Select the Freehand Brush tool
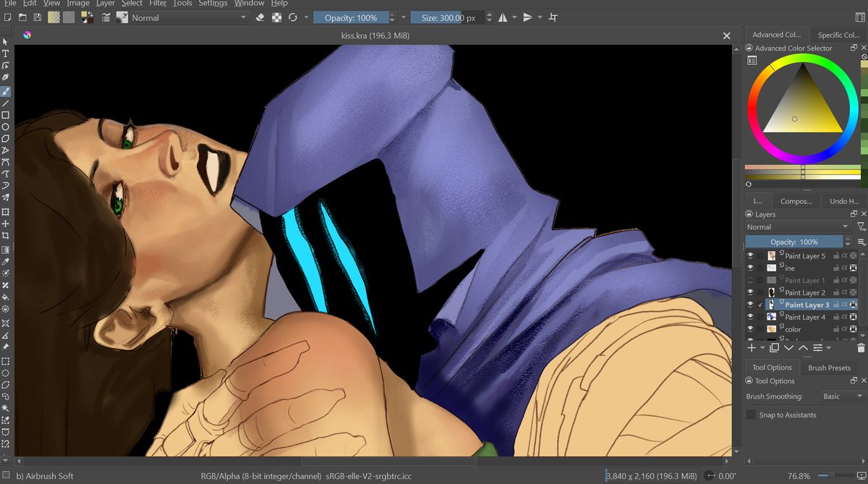This screenshot has height=484, width=868. [x=5, y=91]
